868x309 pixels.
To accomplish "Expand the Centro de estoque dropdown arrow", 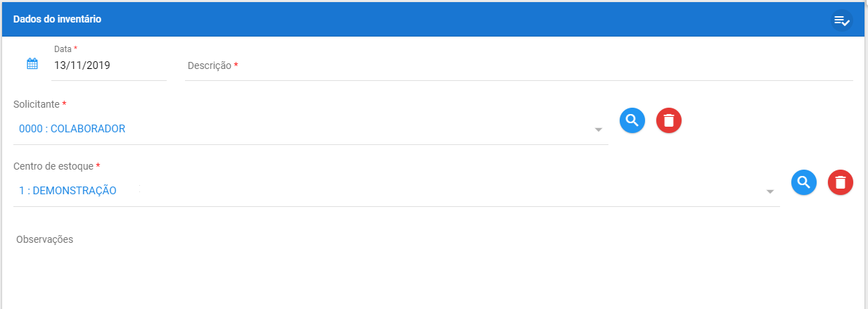I will coord(770,191).
